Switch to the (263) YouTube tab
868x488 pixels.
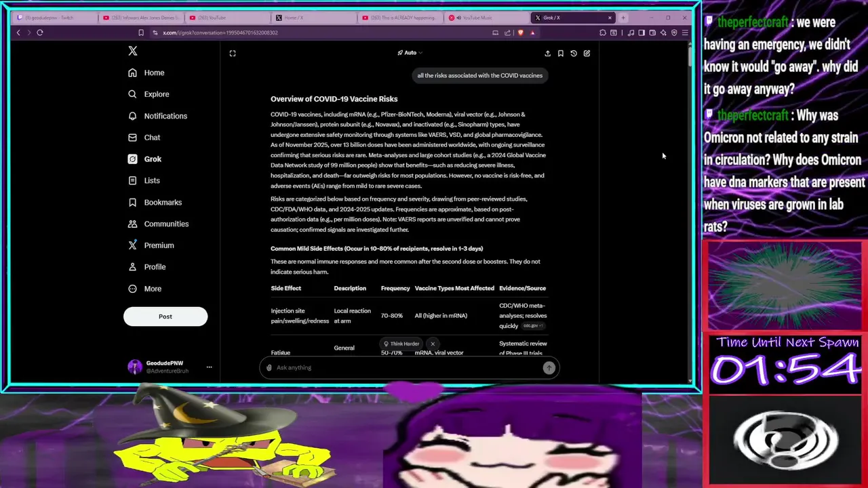pos(227,18)
